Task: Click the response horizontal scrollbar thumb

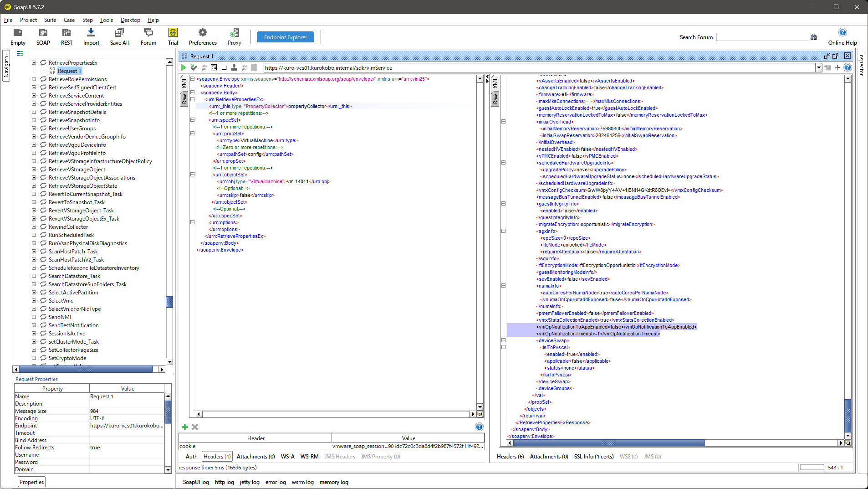Action: (608, 443)
